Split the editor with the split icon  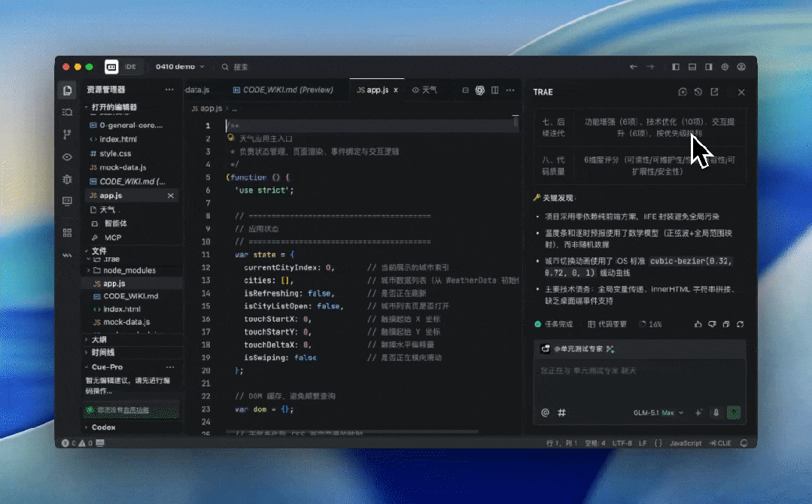[495, 90]
